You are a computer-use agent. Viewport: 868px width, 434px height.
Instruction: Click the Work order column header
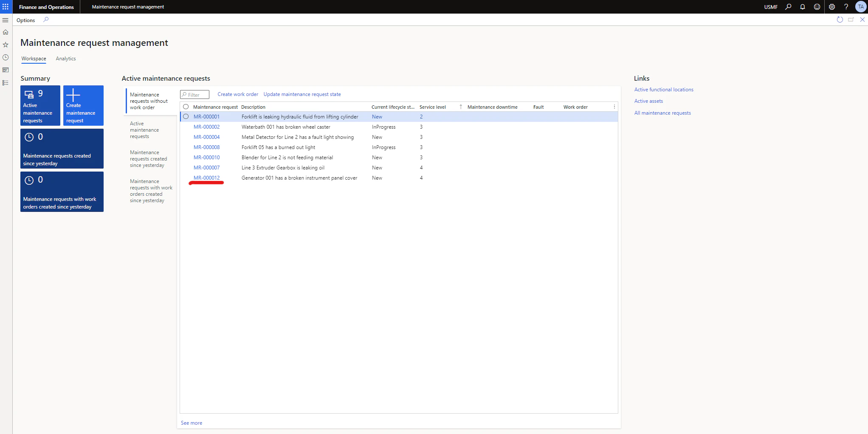pos(575,107)
